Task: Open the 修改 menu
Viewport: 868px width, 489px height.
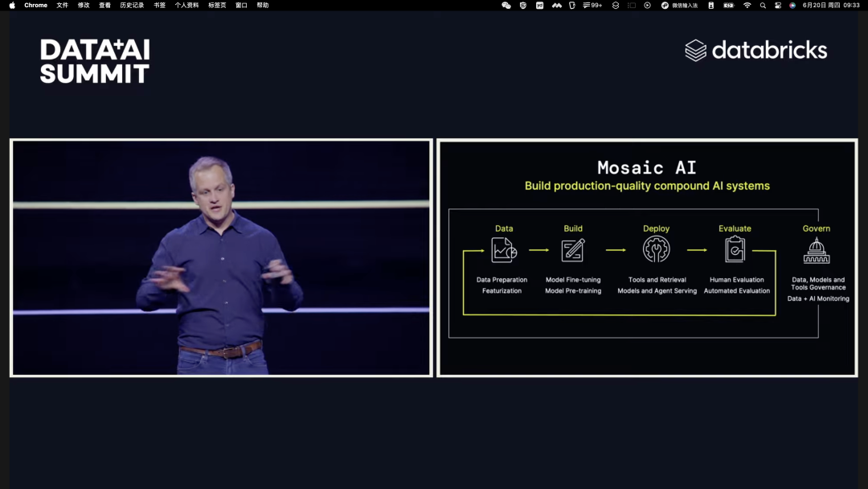Action: pyautogui.click(x=84, y=6)
